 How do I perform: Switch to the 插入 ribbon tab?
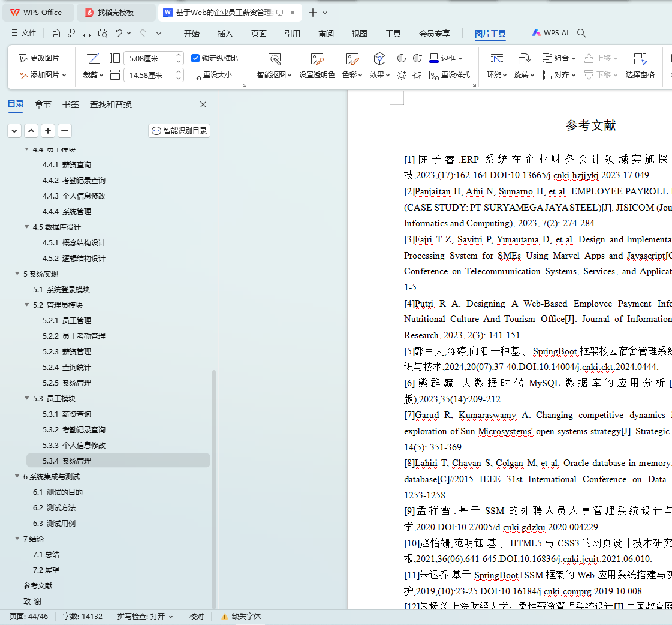click(225, 34)
